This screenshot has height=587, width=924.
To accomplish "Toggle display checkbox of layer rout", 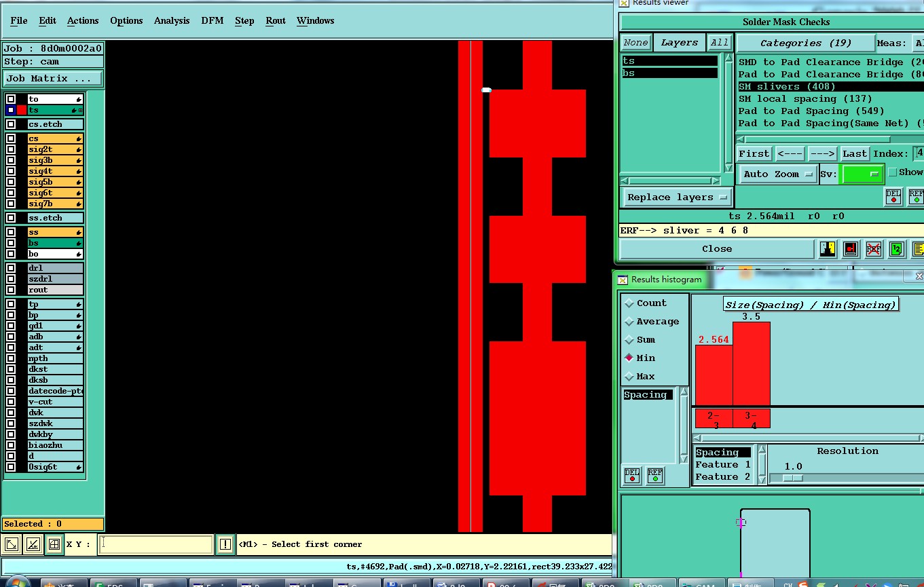I will [11, 290].
